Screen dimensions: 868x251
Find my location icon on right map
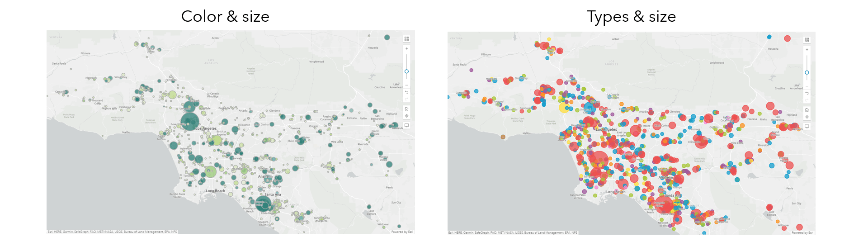click(x=807, y=117)
